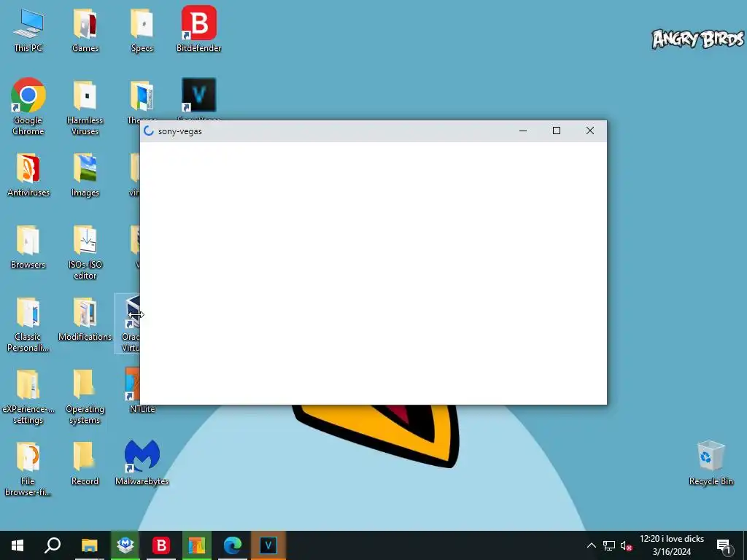747x560 pixels.
Task: Open the Images folder
Action: point(85,174)
